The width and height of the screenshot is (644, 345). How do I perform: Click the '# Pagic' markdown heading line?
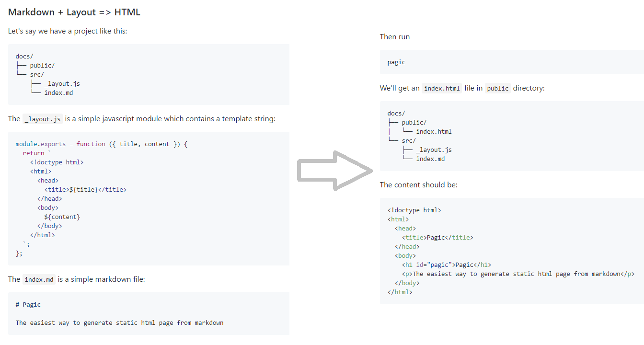click(x=28, y=305)
